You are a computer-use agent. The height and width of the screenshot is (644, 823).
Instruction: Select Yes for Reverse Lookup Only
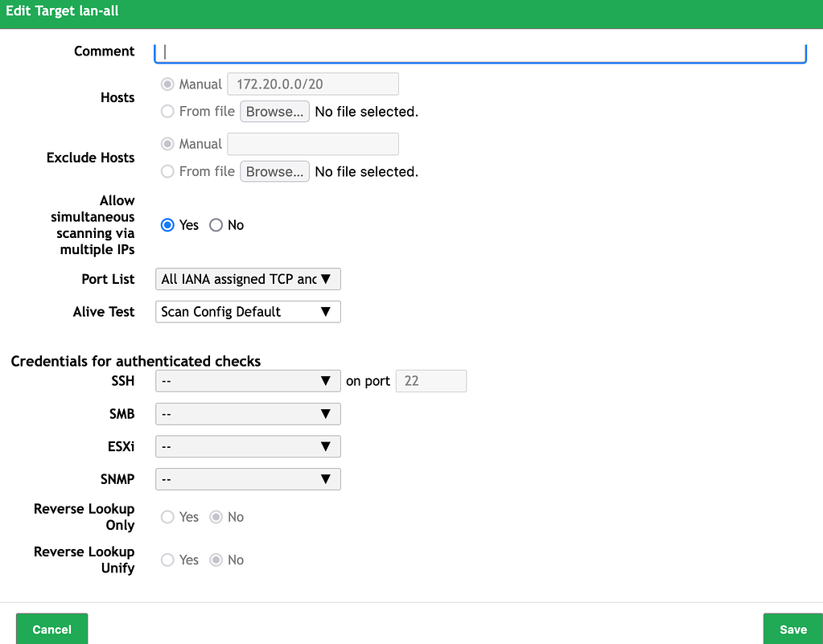tap(167, 517)
